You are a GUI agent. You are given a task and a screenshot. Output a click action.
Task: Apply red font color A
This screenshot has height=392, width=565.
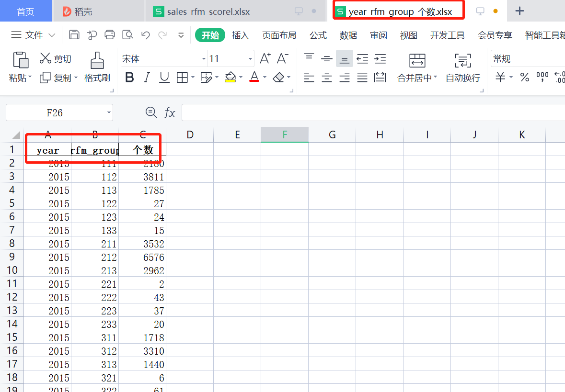pos(254,77)
